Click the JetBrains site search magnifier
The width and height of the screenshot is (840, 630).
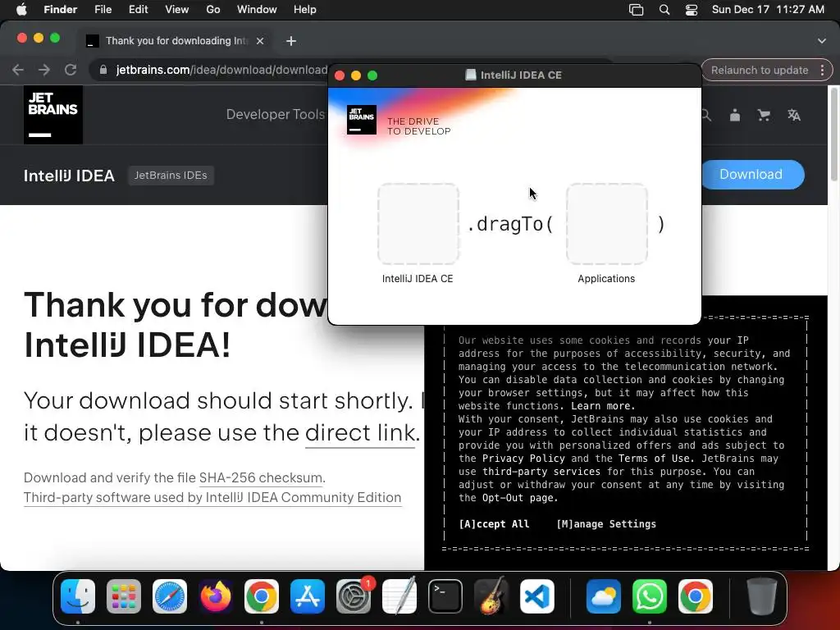point(706,115)
